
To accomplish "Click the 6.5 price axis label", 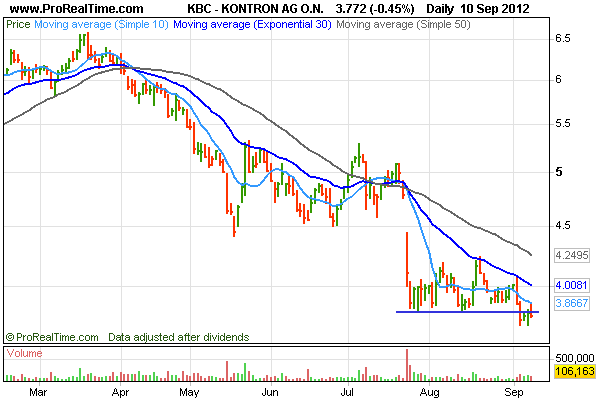I will click(562, 38).
